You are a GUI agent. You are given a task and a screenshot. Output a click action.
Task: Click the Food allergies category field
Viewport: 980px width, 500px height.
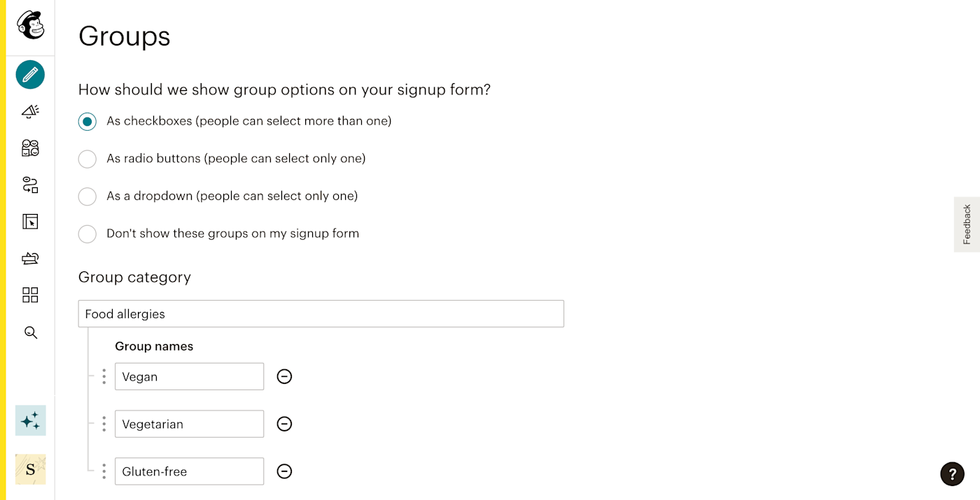[x=321, y=314]
